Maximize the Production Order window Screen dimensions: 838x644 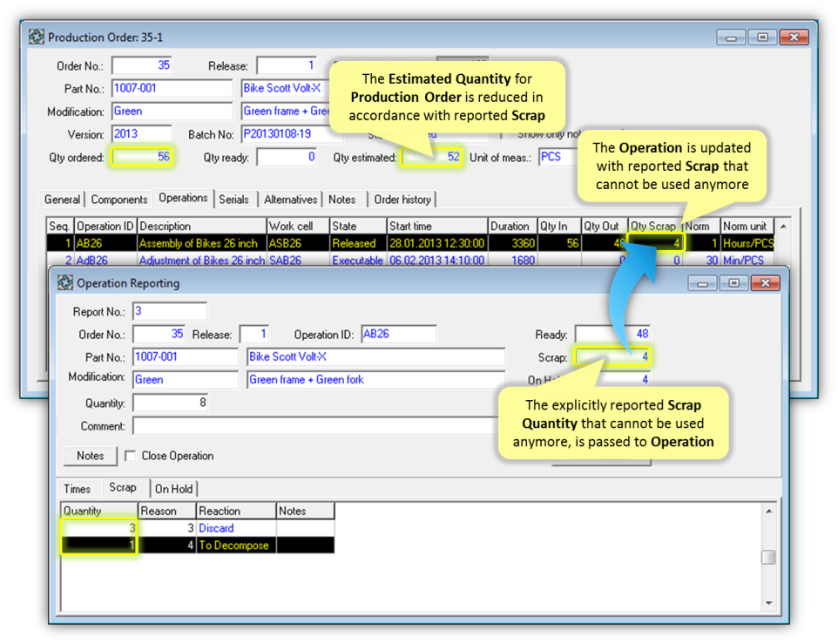pos(762,37)
